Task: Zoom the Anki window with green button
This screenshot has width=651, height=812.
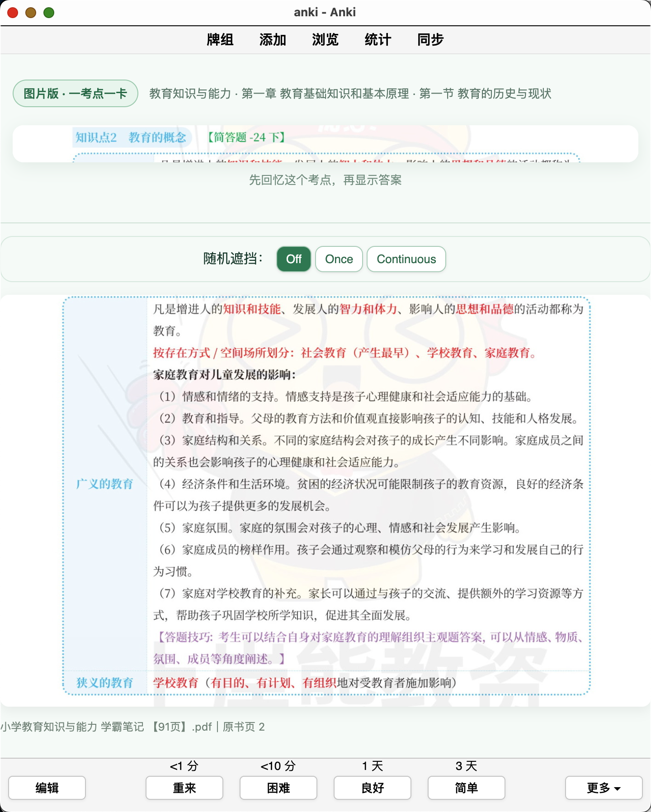Action: pos(49,13)
